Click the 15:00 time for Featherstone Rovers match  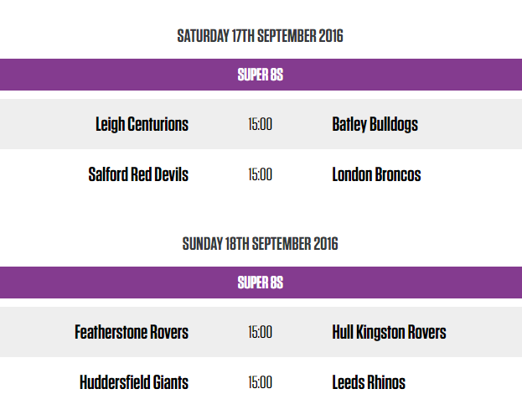coord(260,333)
